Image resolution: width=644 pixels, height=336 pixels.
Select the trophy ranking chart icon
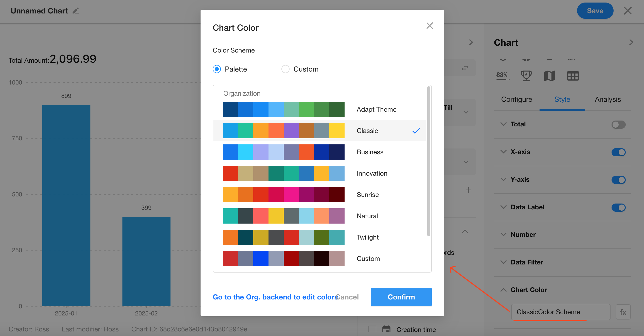pos(526,76)
